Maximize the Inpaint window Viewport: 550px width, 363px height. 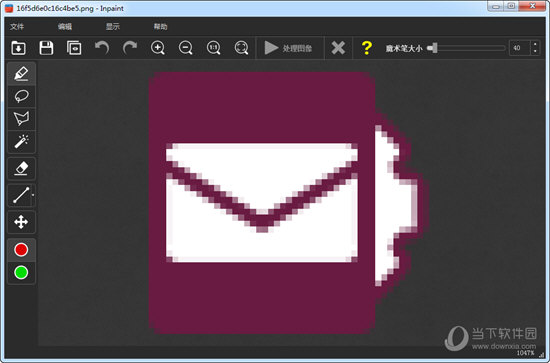coord(511,6)
